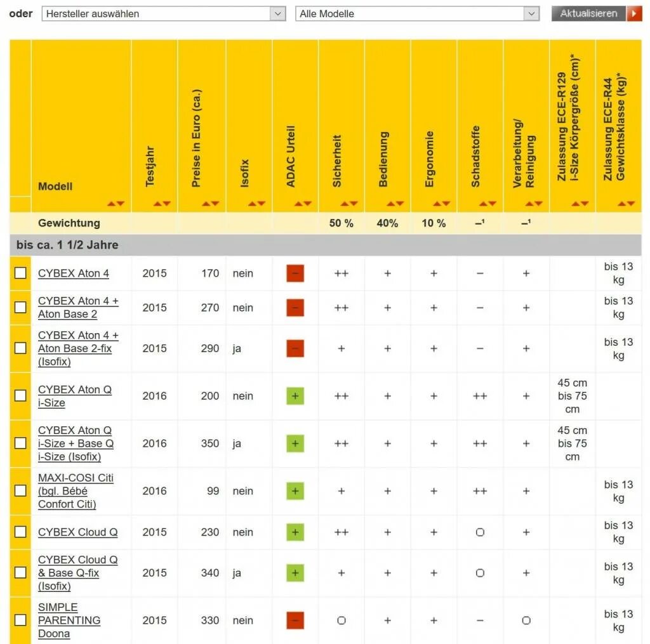Tick the checkbox for Cloud Q & Base Q-fix
This screenshot has width=650, height=644.
(x=20, y=573)
